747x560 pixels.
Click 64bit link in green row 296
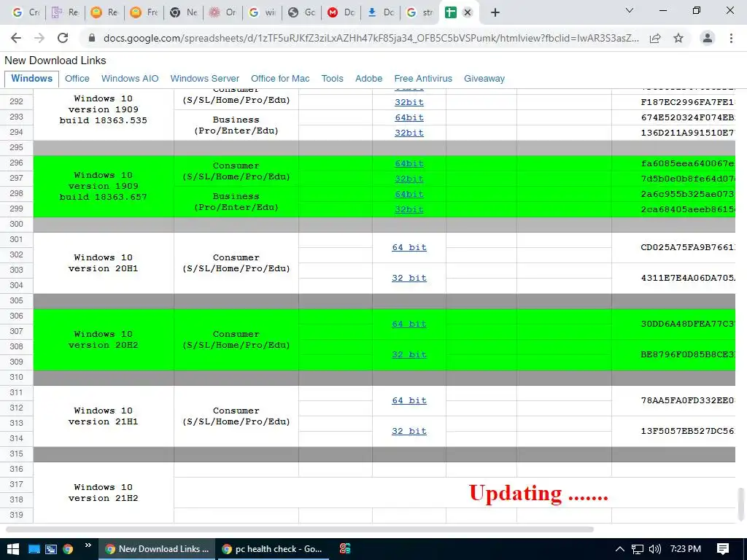click(409, 163)
